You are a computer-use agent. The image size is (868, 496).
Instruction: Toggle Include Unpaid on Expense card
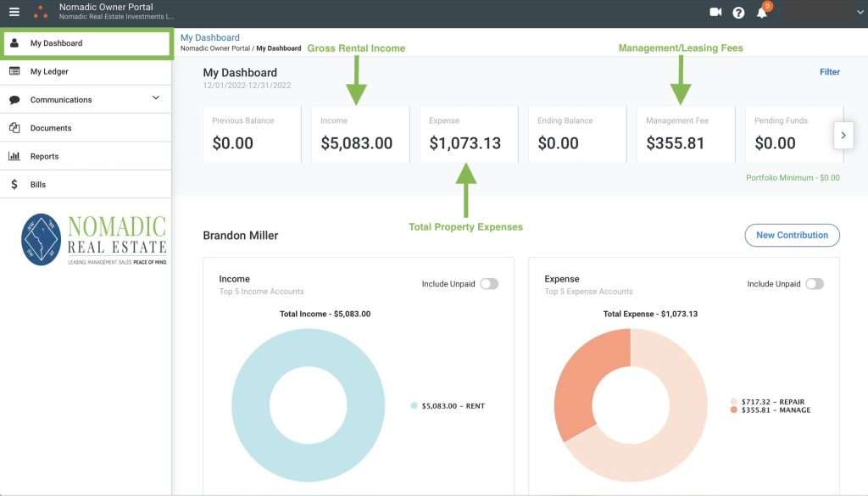(x=814, y=284)
